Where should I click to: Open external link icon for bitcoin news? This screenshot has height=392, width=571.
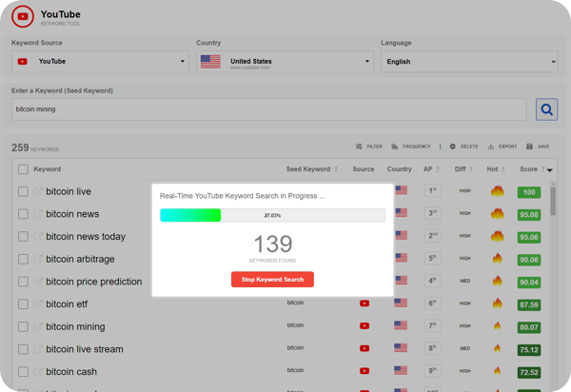point(38,214)
